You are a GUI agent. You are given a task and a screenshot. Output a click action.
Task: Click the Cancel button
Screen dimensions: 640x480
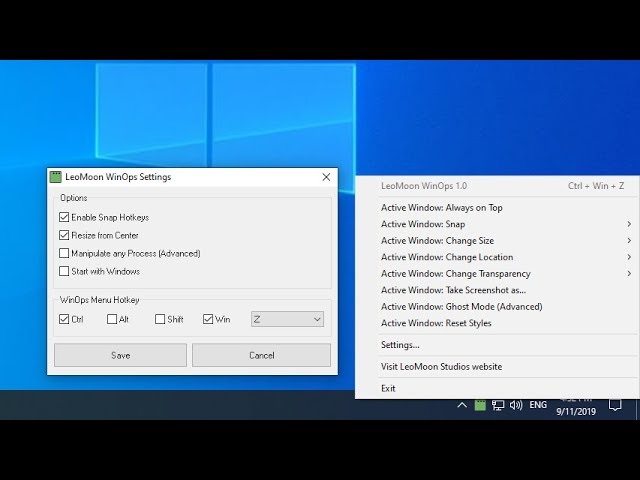(x=262, y=355)
